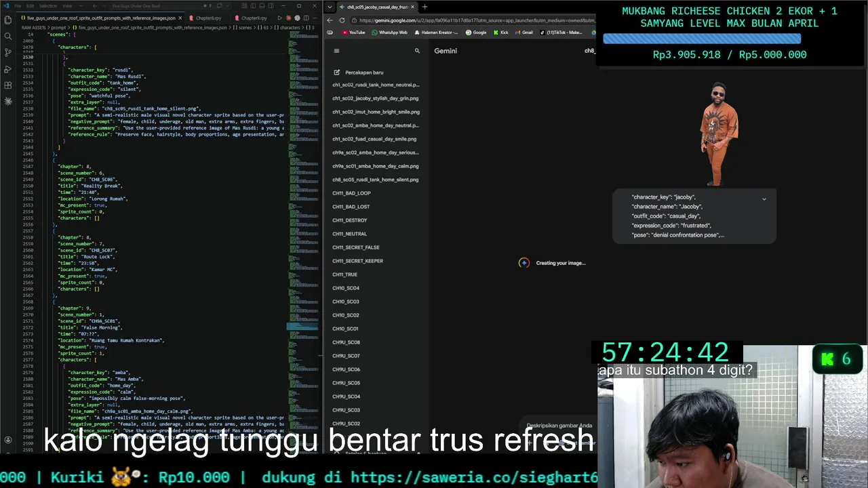
Task: Open the Run and Debug view in VS Code
Action: (8, 68)
